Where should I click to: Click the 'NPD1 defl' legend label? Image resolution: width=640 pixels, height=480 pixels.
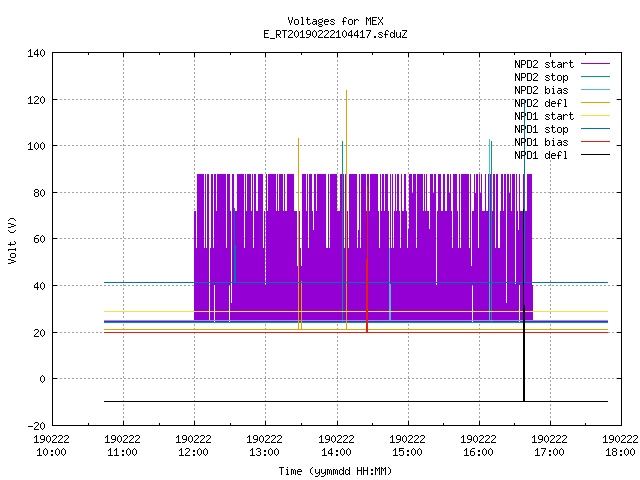tap(541, 156)
